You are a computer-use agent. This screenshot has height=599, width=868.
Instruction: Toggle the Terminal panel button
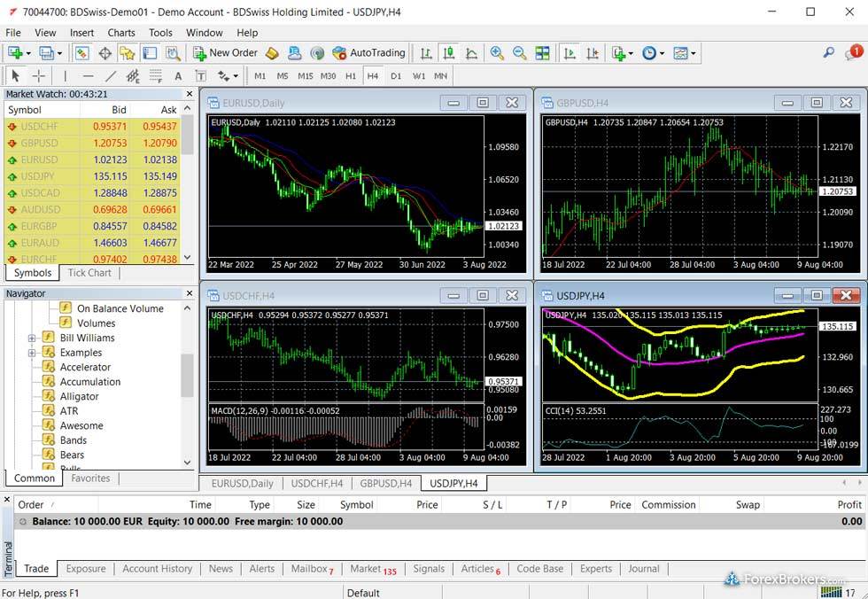click(x=150, y=53)
